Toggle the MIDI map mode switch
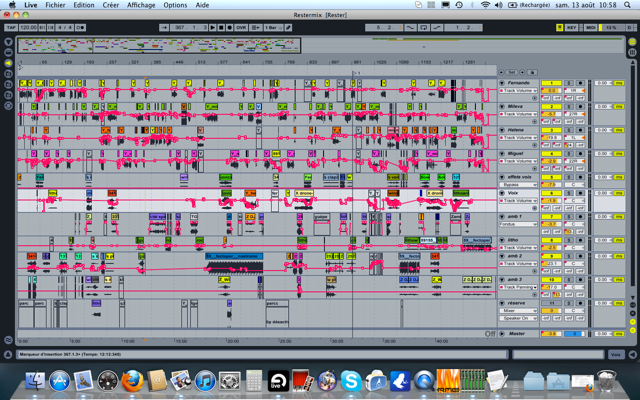The height and width of the screenshot is (400, 640). [590, 27]
